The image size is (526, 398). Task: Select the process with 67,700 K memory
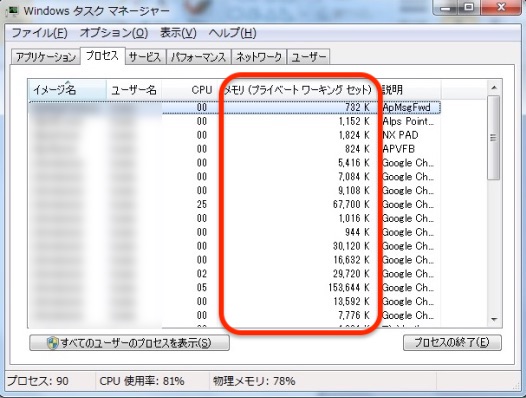[235, 204]
